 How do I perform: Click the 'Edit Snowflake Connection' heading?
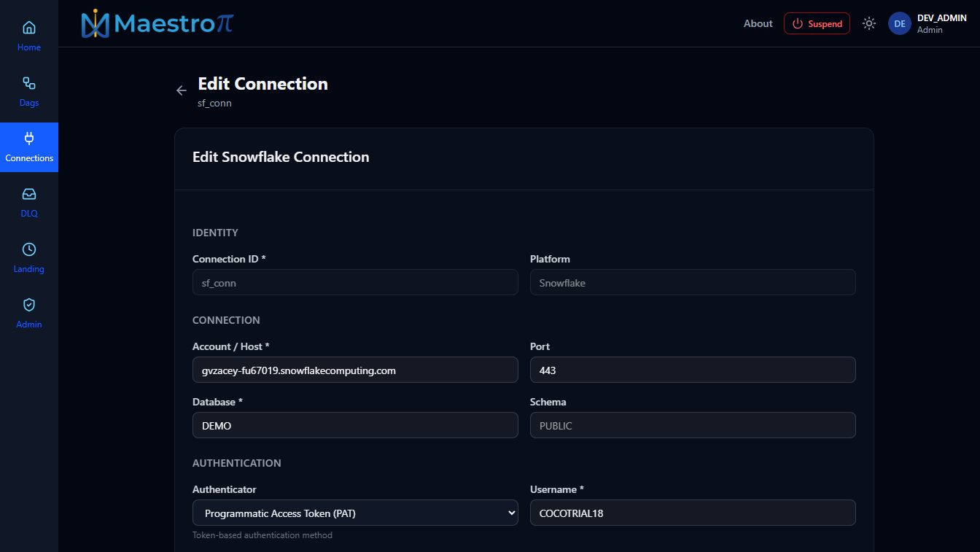281,157
